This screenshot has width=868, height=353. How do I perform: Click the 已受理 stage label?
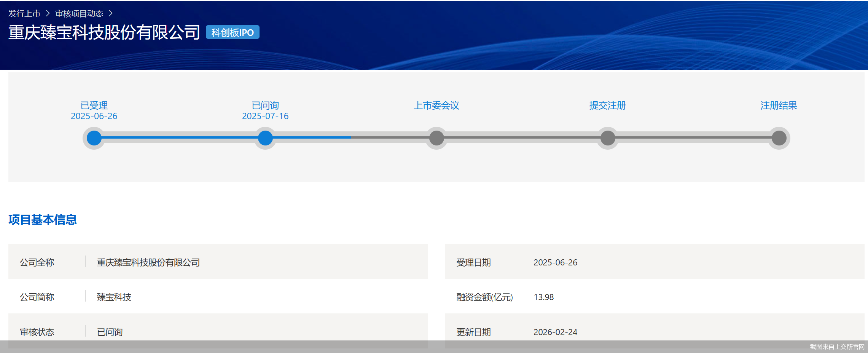[x=94, y=105]
